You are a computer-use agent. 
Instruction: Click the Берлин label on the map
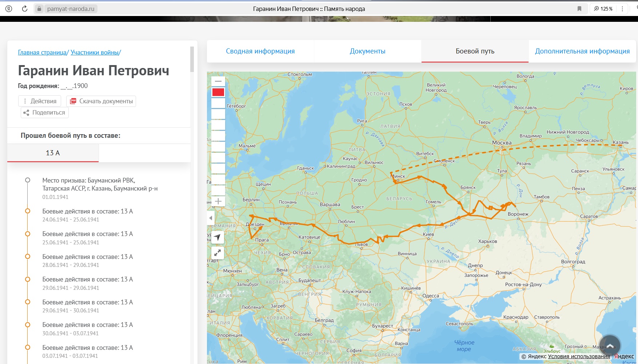[x=251, y=200]
